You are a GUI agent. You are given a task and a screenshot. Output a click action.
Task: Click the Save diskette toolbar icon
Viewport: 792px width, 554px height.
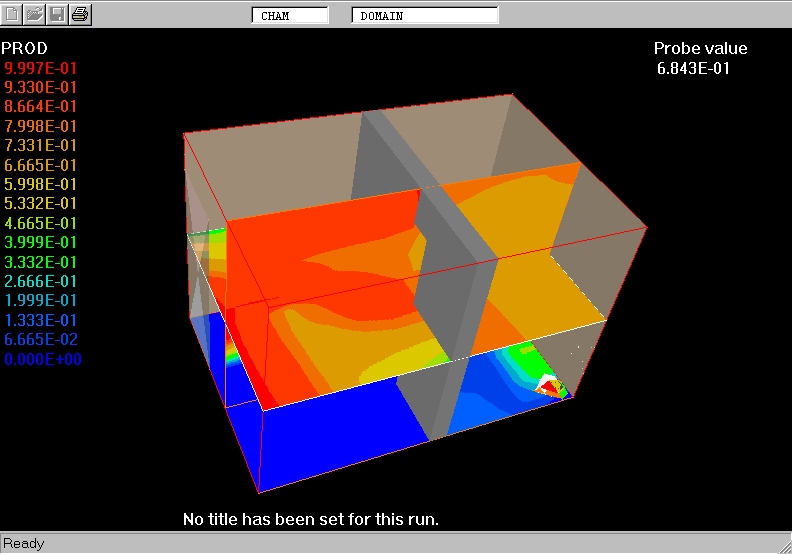coord(58,14)
